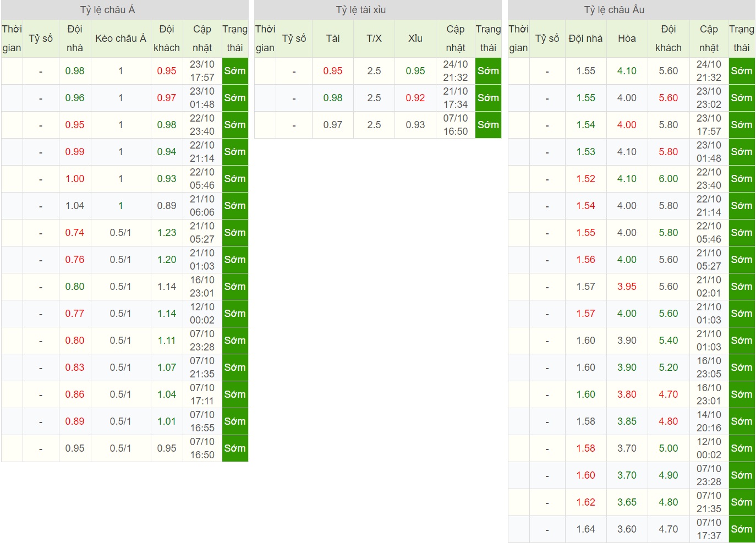Click the 23/10 23:02 timestamp in châu Âu table

pyautogui.click(x=709, y=98)
